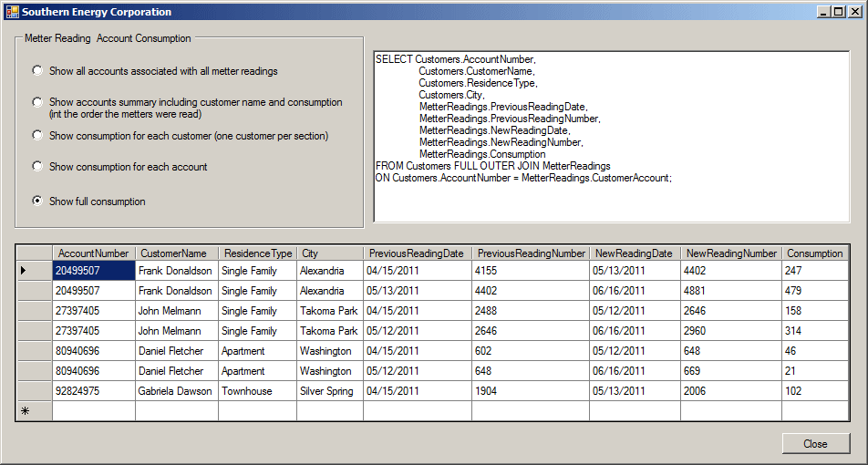
Task: Click the NewReadingNumber cell showing 2006
Action: tap(730, 391)
